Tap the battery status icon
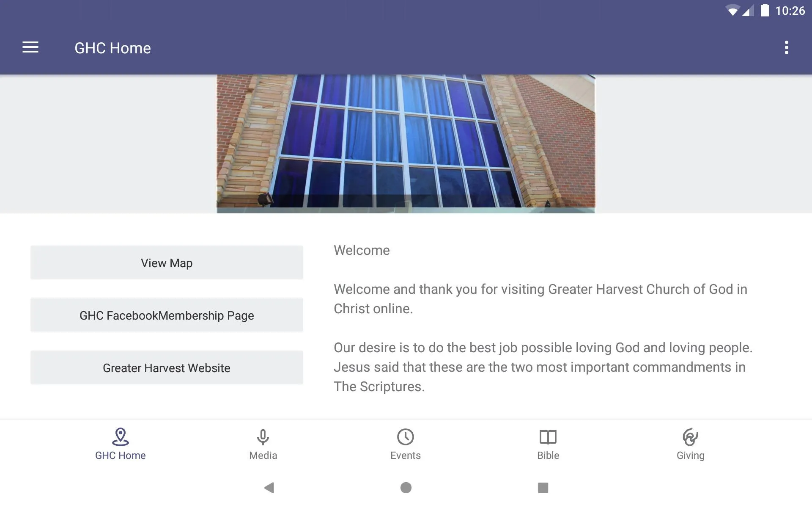812x508 pixels. click(765, 10)
